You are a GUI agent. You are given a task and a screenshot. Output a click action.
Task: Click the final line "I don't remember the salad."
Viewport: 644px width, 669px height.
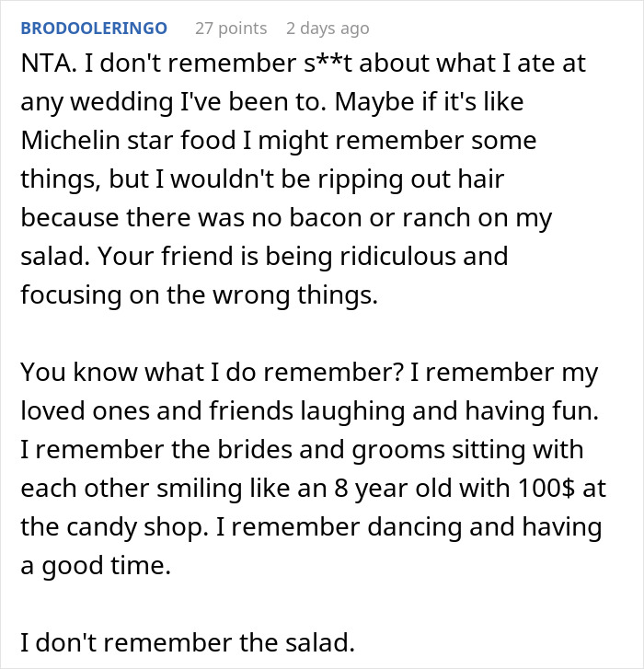click(x=187, y=643)
